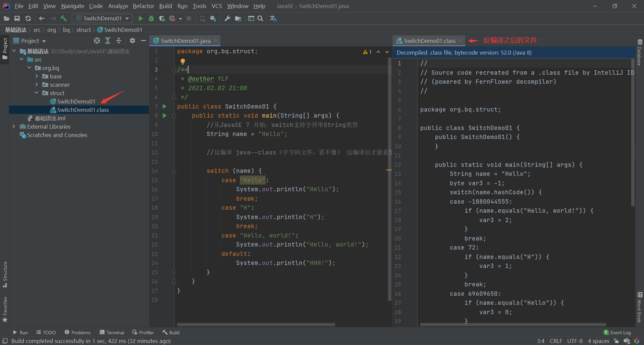
Task: Open the SwitchDemo01 run configuration dropdown
Action: 102,18
